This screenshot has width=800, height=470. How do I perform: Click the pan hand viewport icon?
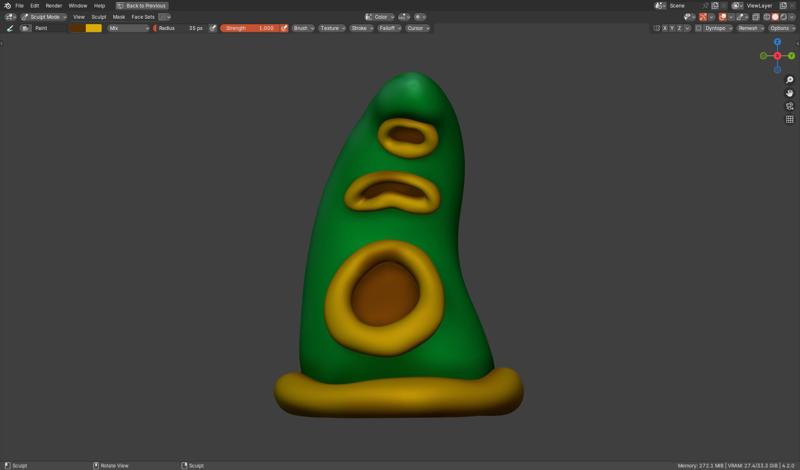point(789,93)
